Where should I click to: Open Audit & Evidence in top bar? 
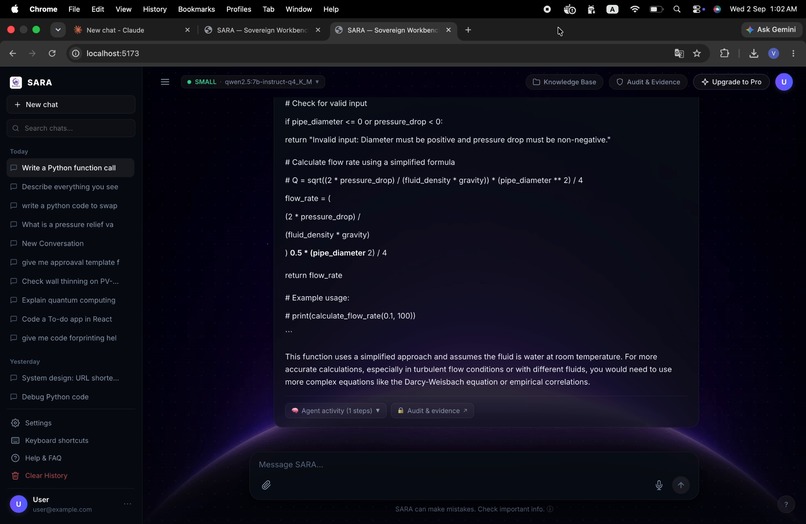pos(648,82)
